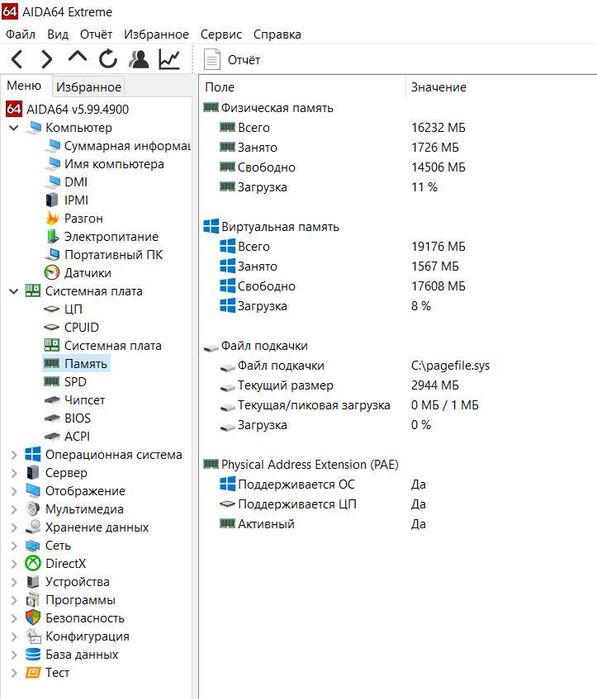Viewport: 597px width, 699px height.
Task: Expand the Сеть node
Action: (x=14, y=546)
